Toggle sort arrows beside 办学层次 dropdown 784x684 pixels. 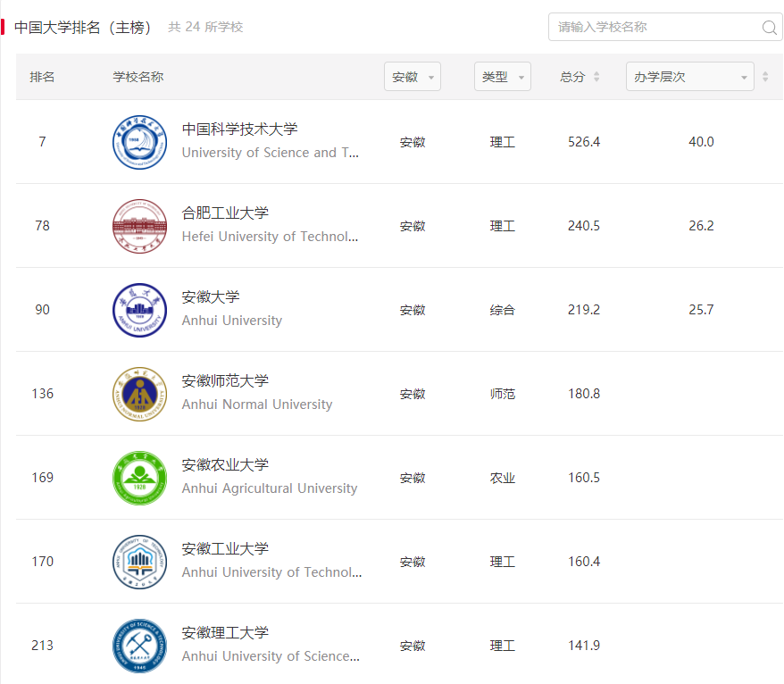[764, 77]
